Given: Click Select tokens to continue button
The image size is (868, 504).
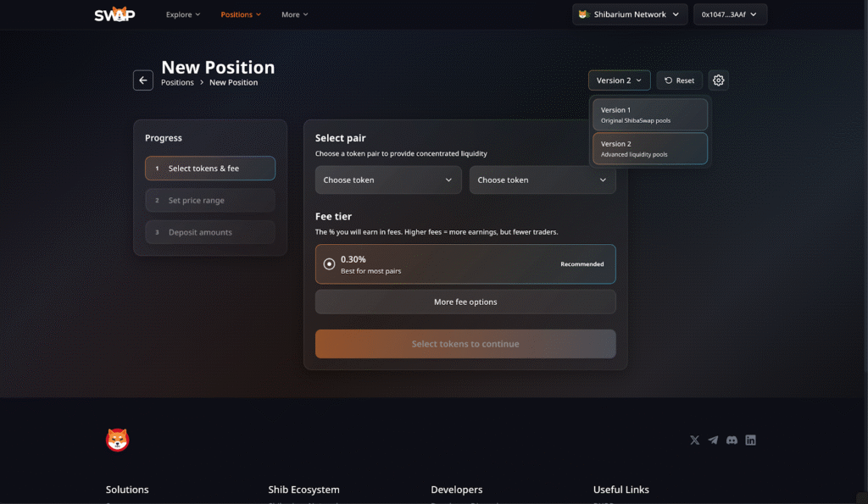Looking at the screenshot, I should pyautogui.click(x=465, y=344).
